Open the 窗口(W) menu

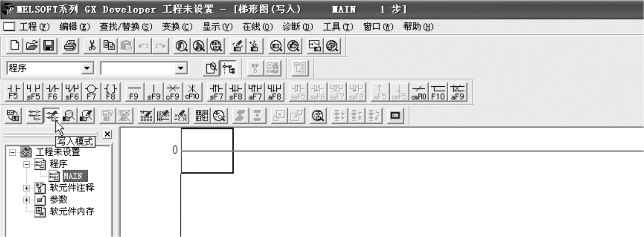(x=378, y=27)
